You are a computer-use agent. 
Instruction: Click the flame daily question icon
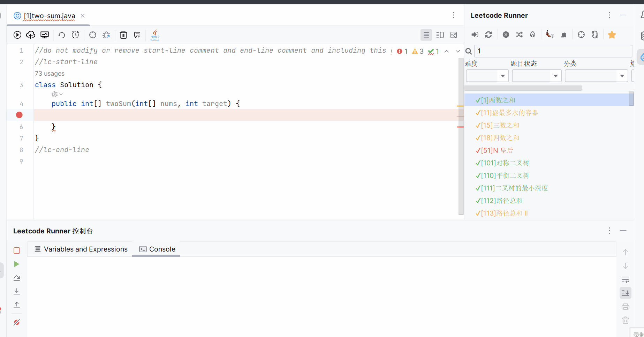point(533,35)
